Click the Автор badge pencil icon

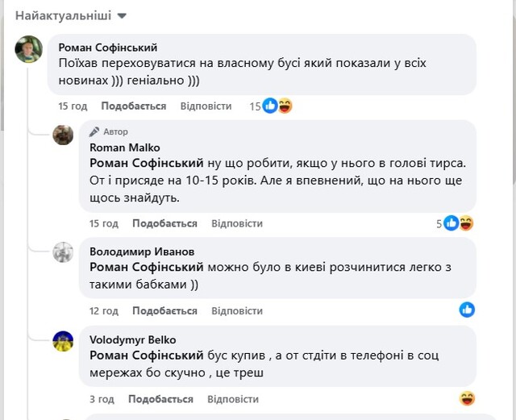point(94,131)
